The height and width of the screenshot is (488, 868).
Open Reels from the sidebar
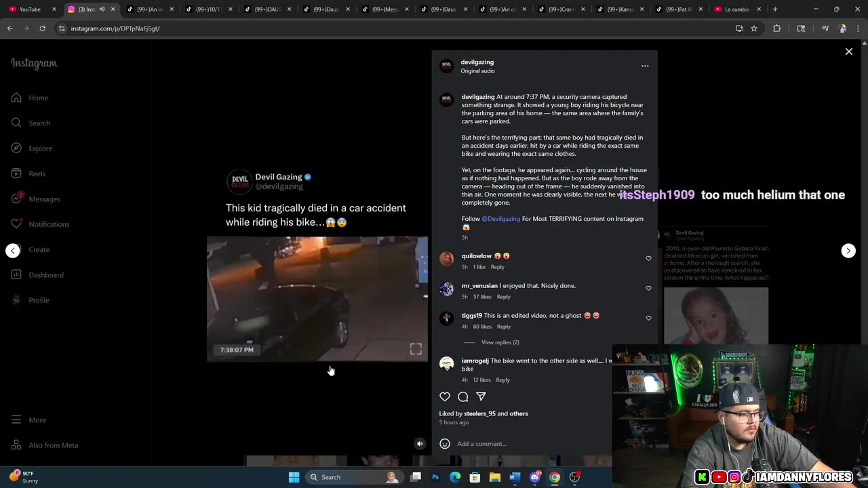coord(28,174)
